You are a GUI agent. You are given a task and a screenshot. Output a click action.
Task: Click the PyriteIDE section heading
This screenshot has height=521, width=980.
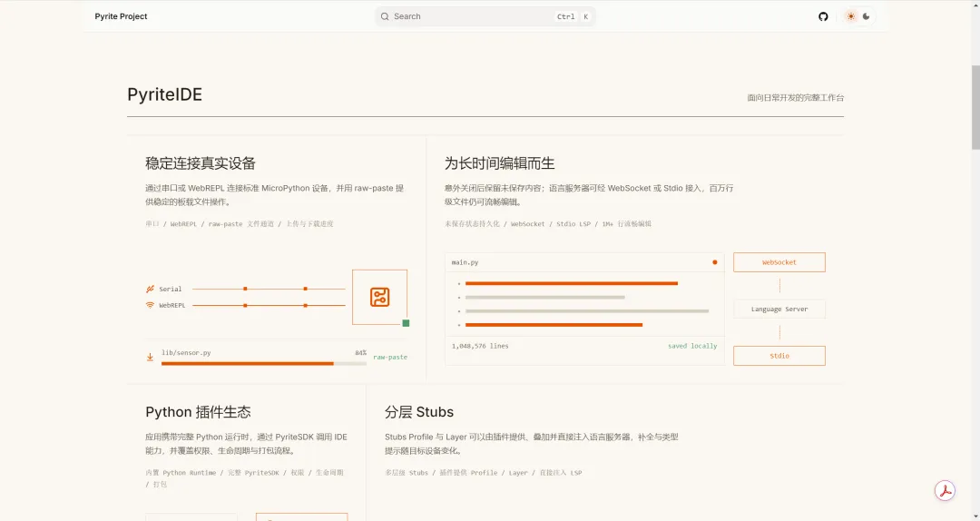[165, 94]
